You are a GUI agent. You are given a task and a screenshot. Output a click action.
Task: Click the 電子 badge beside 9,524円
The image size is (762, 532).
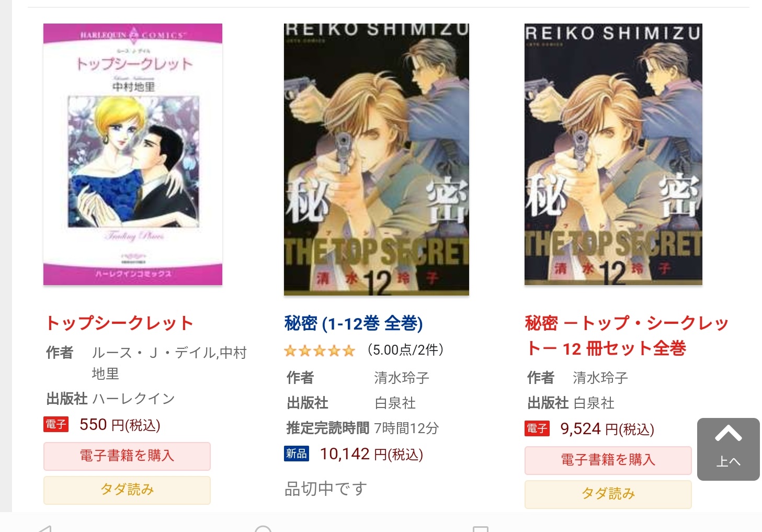click(537, 428)
